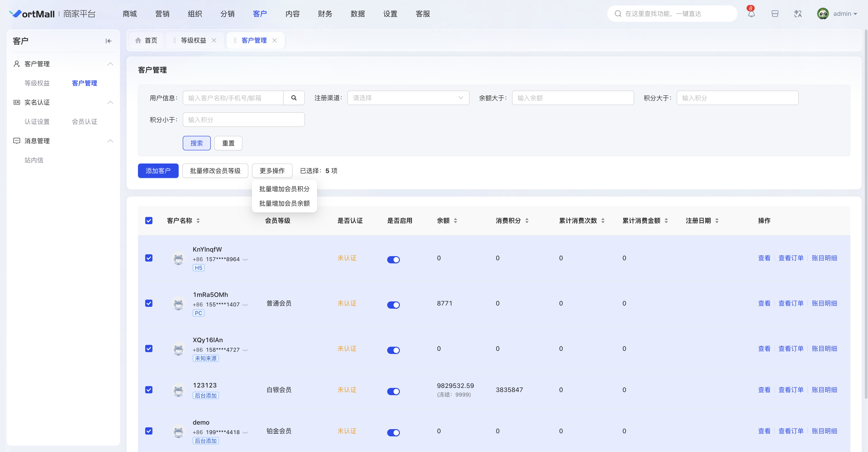This screenshot has height=452, width=868.
Task: Select 批量增加会员积分 menu option
Action: (284, 189)
